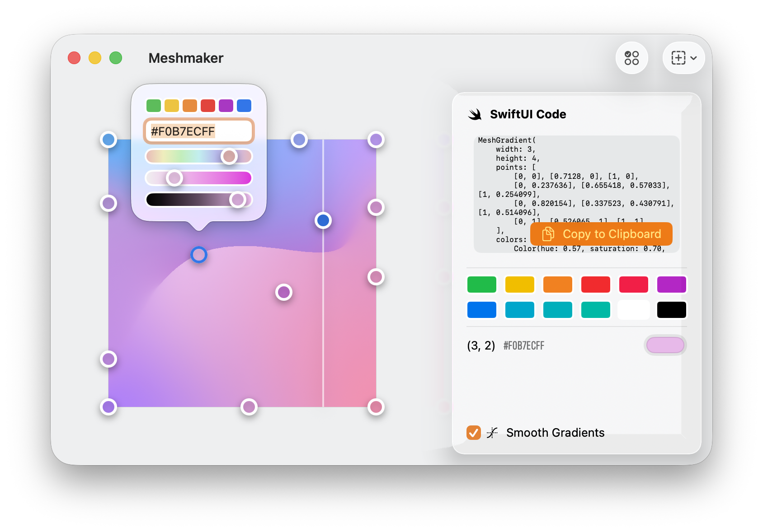
Task: Click the Swift logo icon
Action: point(475,114)
